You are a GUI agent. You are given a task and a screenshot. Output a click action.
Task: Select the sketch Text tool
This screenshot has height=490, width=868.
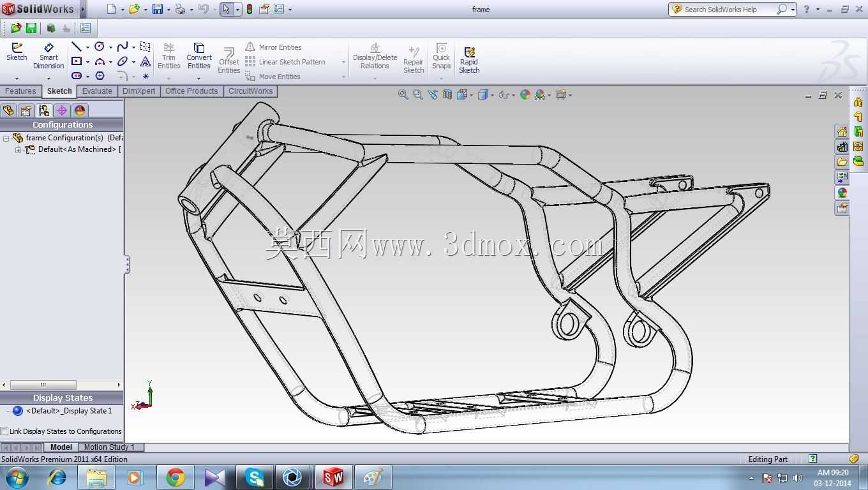146,61
